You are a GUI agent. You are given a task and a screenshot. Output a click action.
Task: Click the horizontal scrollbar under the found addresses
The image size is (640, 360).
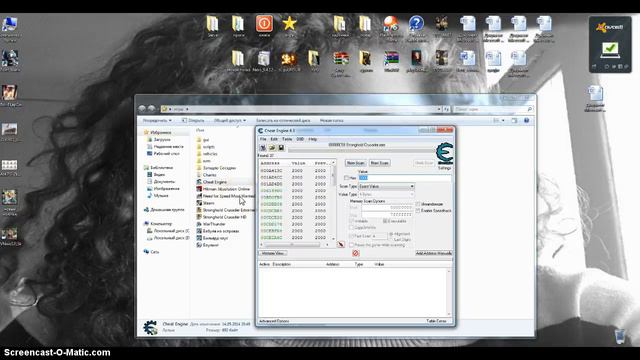pyautogui.click(x=294, y=245)
